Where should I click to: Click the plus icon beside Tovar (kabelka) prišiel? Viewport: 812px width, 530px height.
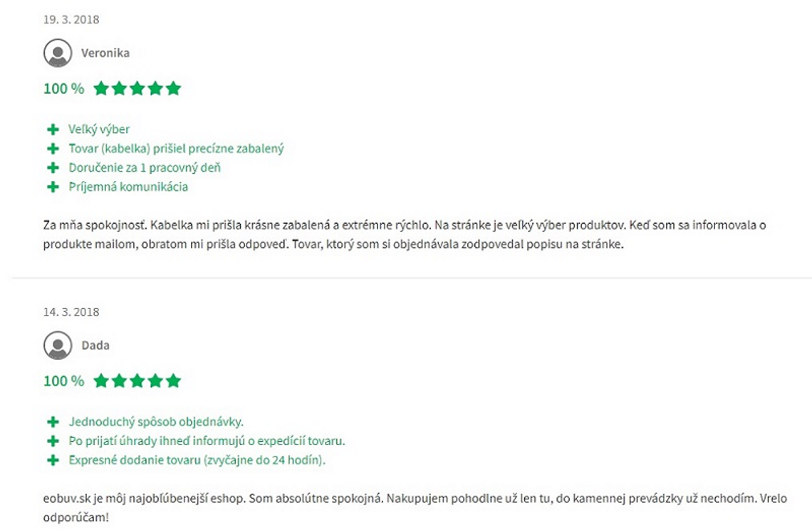point(53,149)
